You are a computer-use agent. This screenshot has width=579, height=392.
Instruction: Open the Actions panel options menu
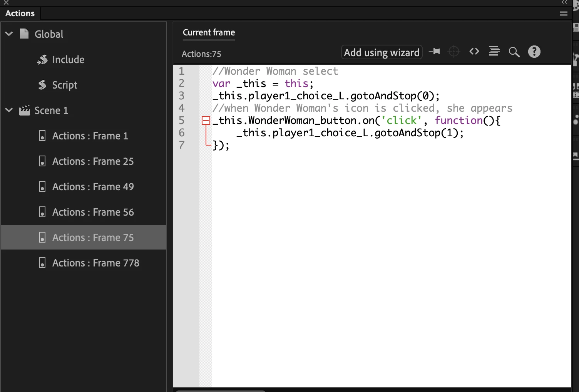pyautogui.click(x=563, y=13)
